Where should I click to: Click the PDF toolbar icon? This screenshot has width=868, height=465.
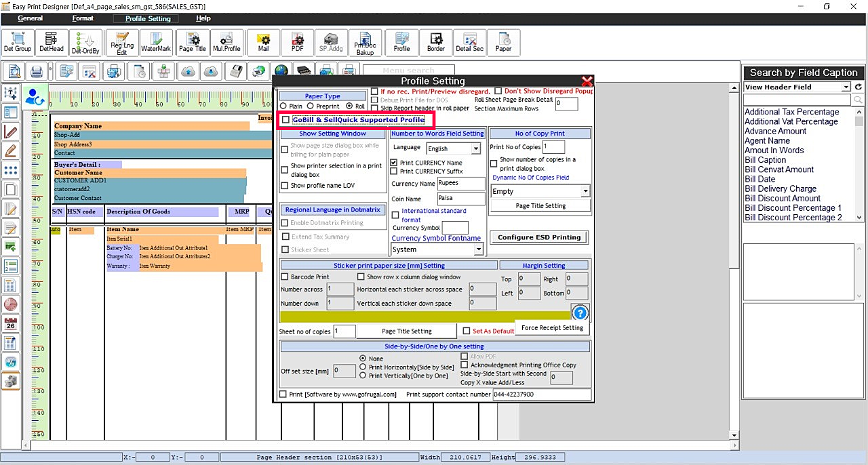(297, 42)
